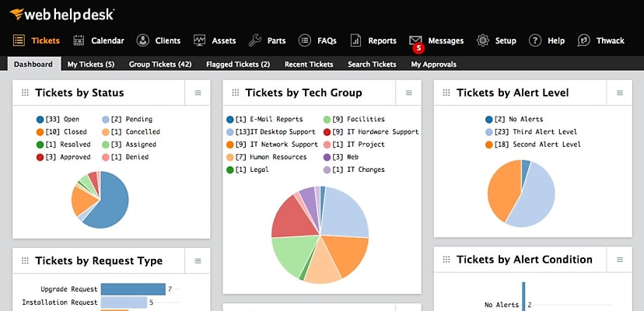Click the '[1] E-Mail Reports' legend text
Image resolution: width=644 pixels, height=311 pixels.
(x=269, y=120)
